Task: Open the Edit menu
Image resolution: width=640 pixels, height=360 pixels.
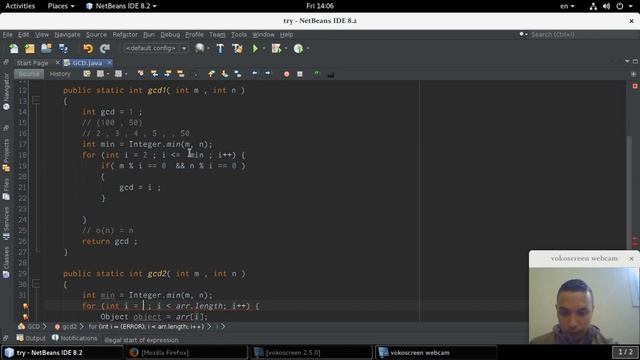Action: [x=24, y=35]
